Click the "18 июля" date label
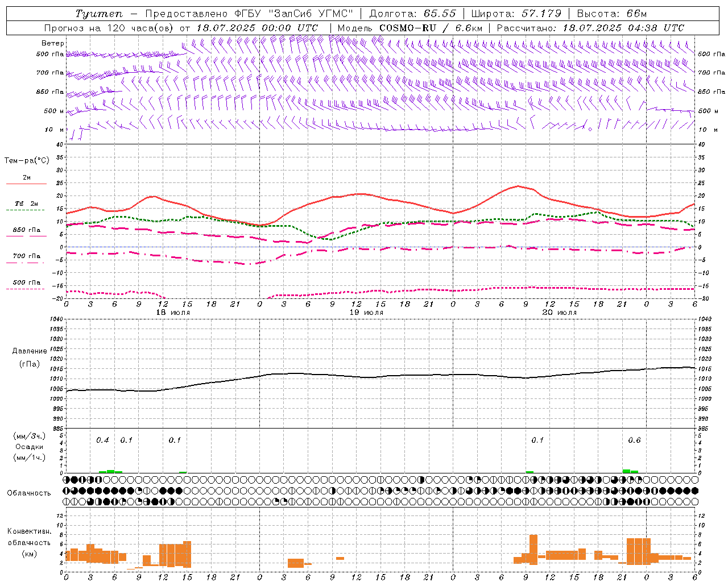The width and height of the screenshot is (728, 582). pyautogui.click(x=173, y=313)
